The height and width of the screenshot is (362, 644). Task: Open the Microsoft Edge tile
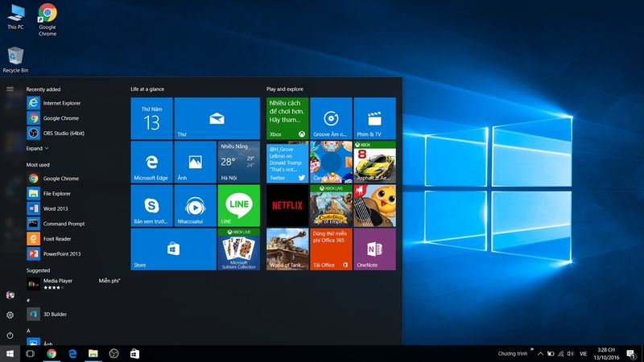click(151, 162)
